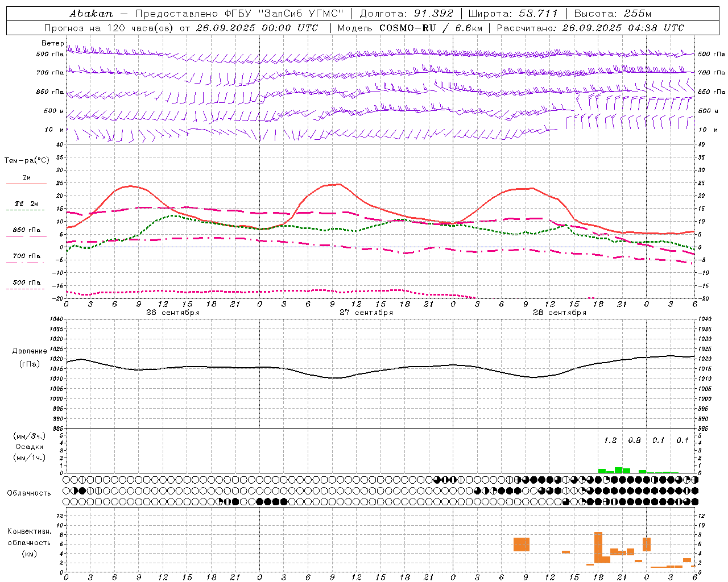This screenshot has height=582, width=728.
Task: Click the '500 м' wind level label, left side
Action: pos(54,111)
